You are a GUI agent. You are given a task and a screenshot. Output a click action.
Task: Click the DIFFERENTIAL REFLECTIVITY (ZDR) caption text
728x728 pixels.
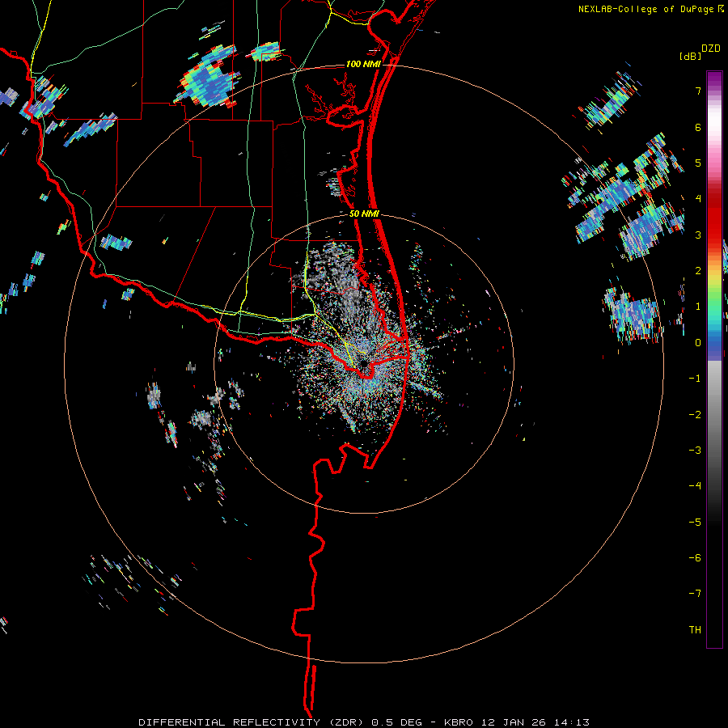click(x=253, y=722)
